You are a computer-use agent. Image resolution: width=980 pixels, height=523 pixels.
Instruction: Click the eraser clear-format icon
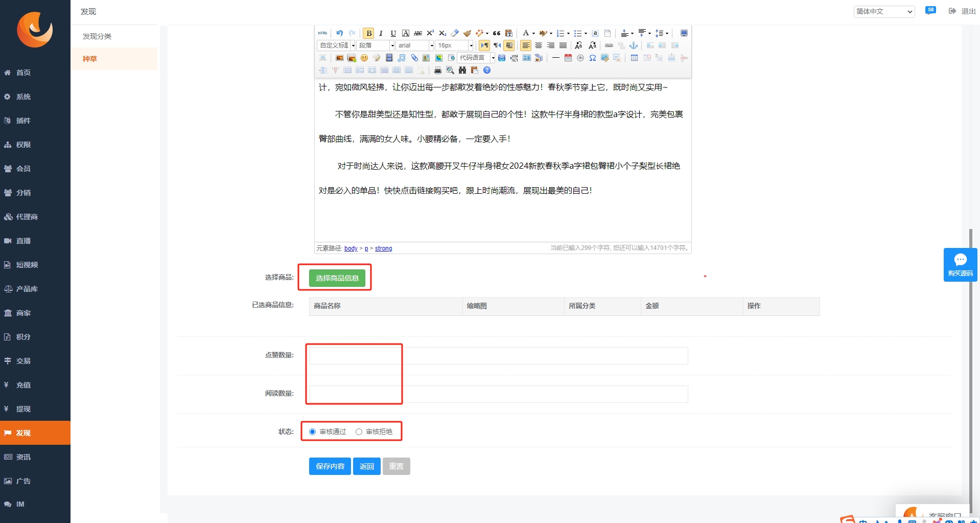[455, 33]
